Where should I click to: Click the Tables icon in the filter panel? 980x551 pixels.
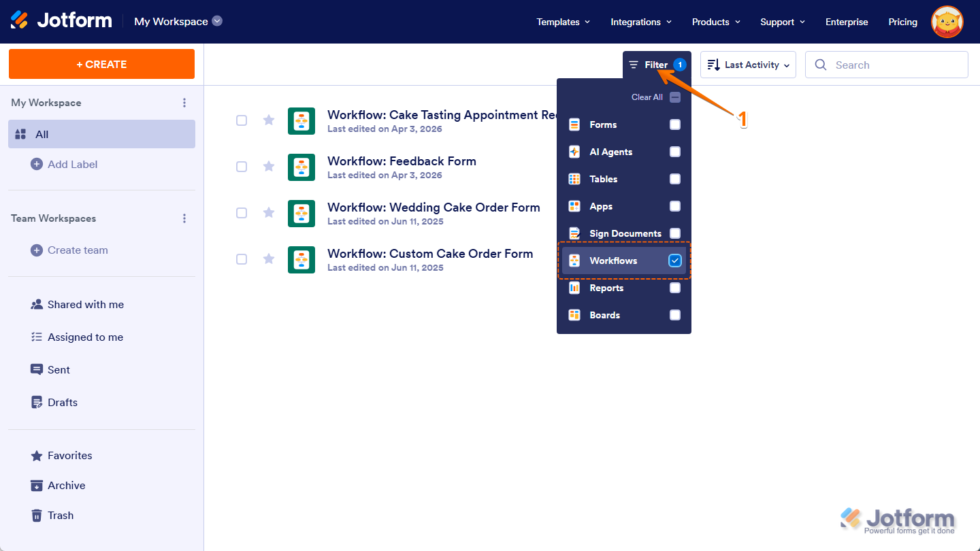coord(574,179)
